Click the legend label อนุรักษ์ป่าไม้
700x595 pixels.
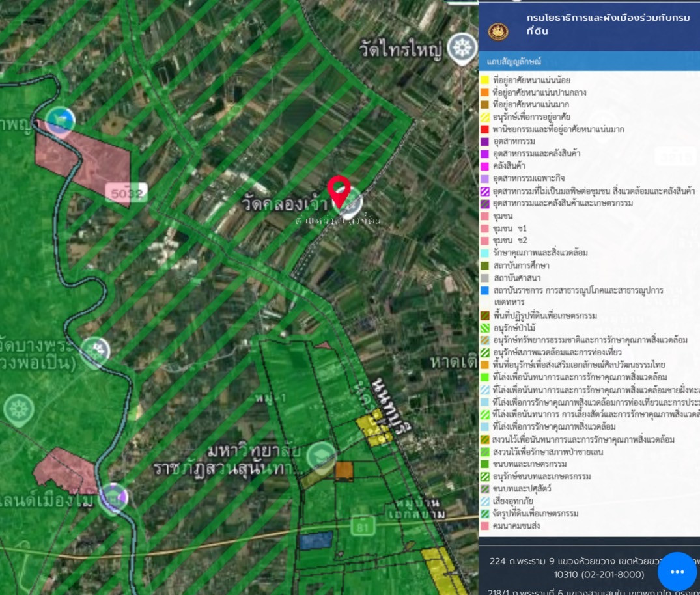click(514, 327)
